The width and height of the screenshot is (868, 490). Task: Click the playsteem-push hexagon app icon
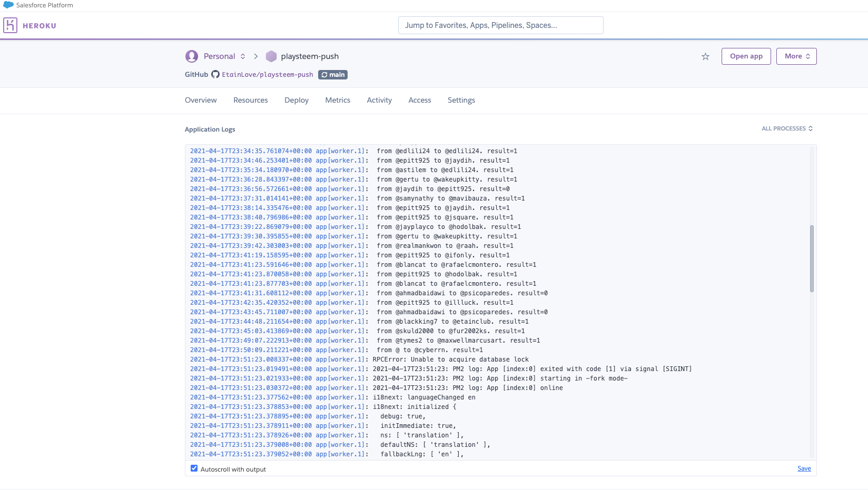(271, 56)
